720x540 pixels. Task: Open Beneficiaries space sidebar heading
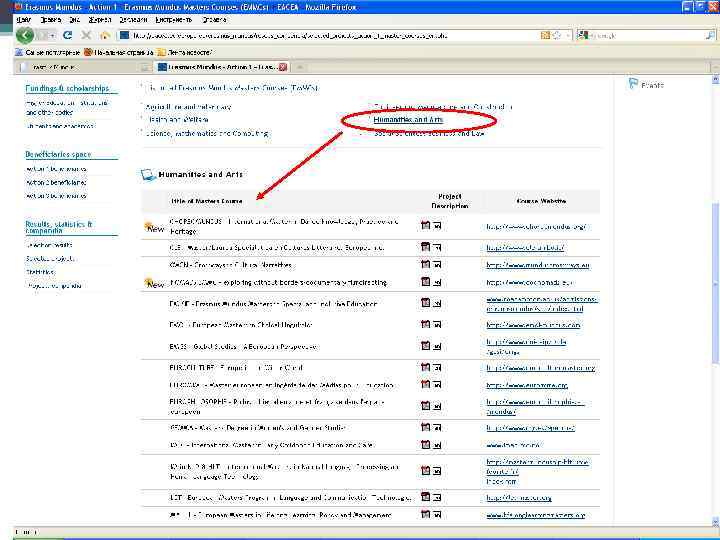click(x=58, y=154)
